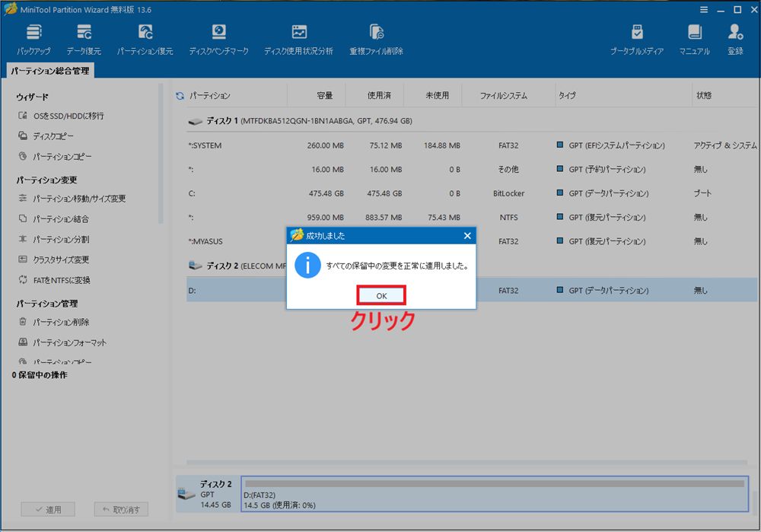Select the パーティション総合管理 tab
The height and width of the screenshot is (532, 761).
coord(50,71)
